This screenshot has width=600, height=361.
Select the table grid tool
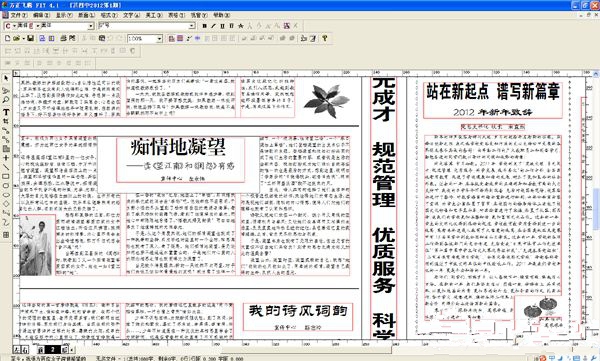pyautogui.click(x=6, y=235)
